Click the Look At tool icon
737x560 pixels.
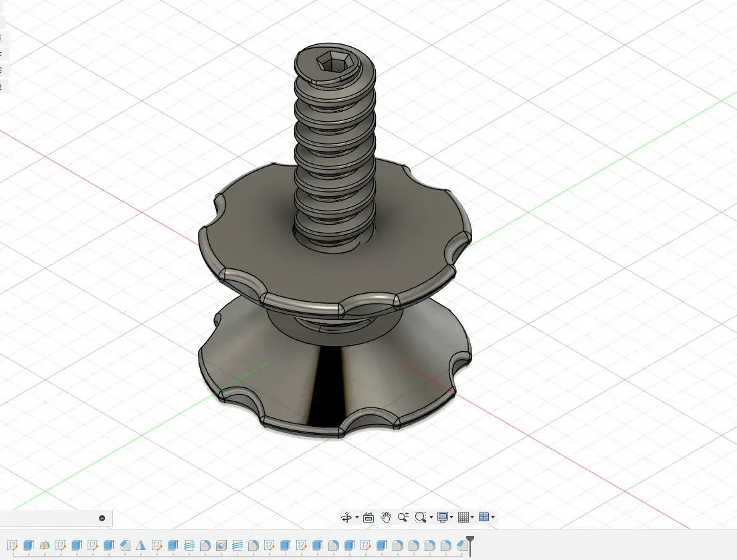click(368, 517)
